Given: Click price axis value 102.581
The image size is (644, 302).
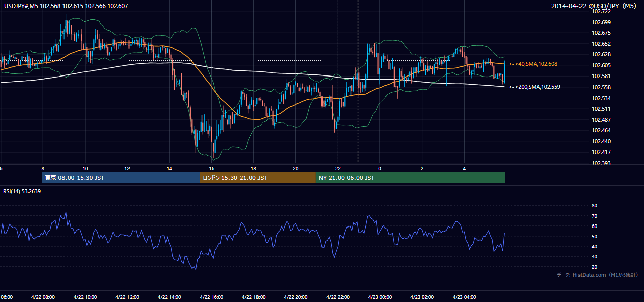Looking at the screenshot, I should 601,76.
